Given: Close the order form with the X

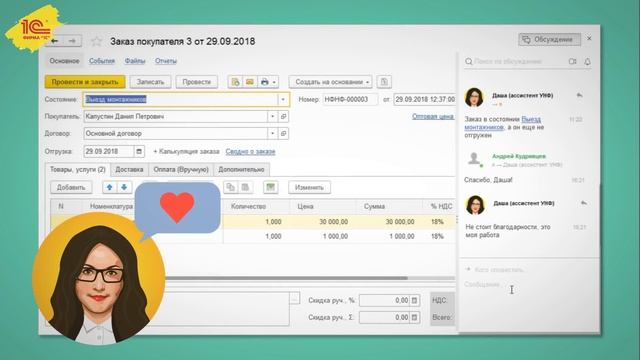Looking at the screenshot, I should tap(589, 38).
